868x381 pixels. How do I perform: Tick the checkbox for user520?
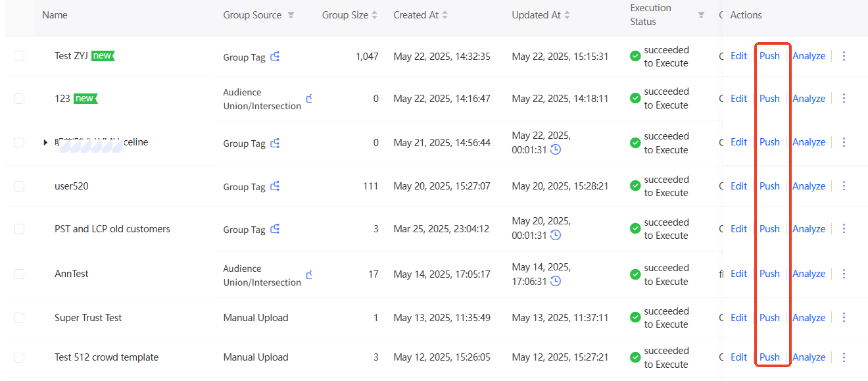point(19,186)
